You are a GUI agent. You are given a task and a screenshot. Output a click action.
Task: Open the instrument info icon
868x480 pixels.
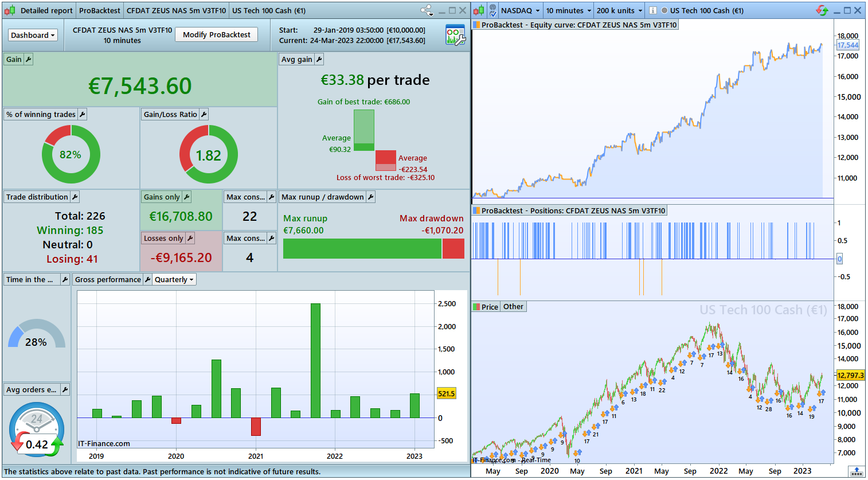click(x=652, y=10)
